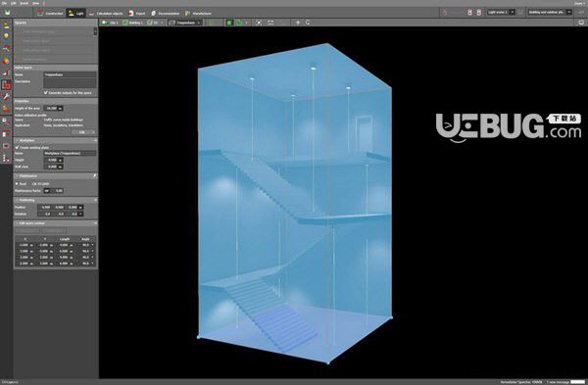Open the Export mode tab

click(x=136, y=13)
